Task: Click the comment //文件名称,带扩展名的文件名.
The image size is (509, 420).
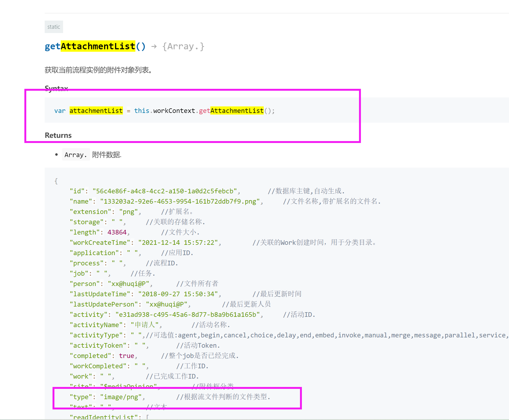Action: pyautogui.click(x=332, y=201)
